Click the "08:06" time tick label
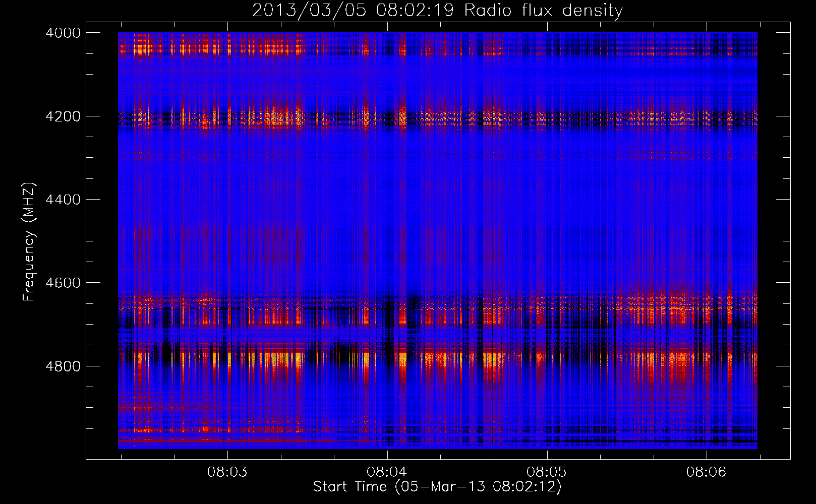The height and width of the screenshot is (504, 816). click(x=706, y=472)
